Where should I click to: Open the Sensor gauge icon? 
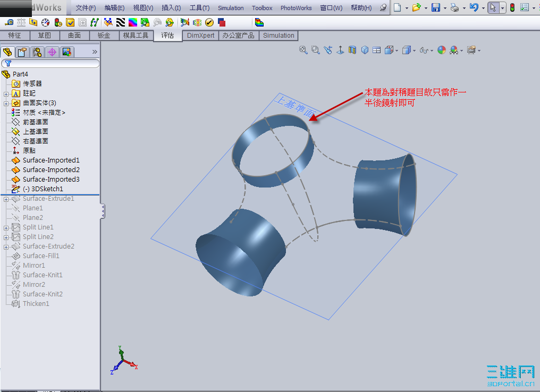click(46, 23)
